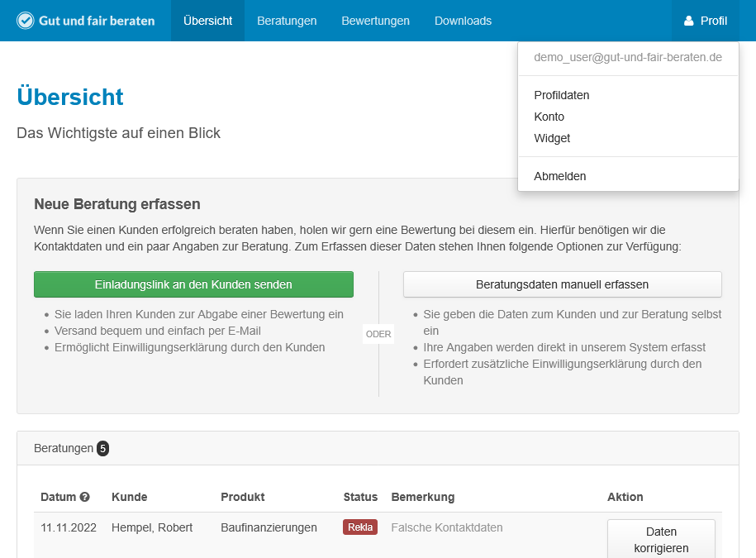Choose Konto in the profile menu
Image resolution: width=756 pixels, height=558 pixels.
click(x=549, y=117)
